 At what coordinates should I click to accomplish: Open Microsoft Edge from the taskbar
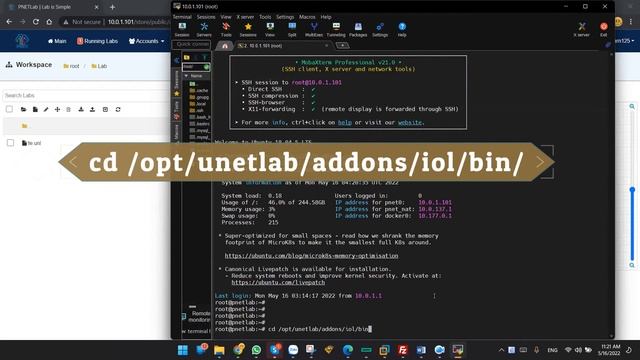(348, 350)
